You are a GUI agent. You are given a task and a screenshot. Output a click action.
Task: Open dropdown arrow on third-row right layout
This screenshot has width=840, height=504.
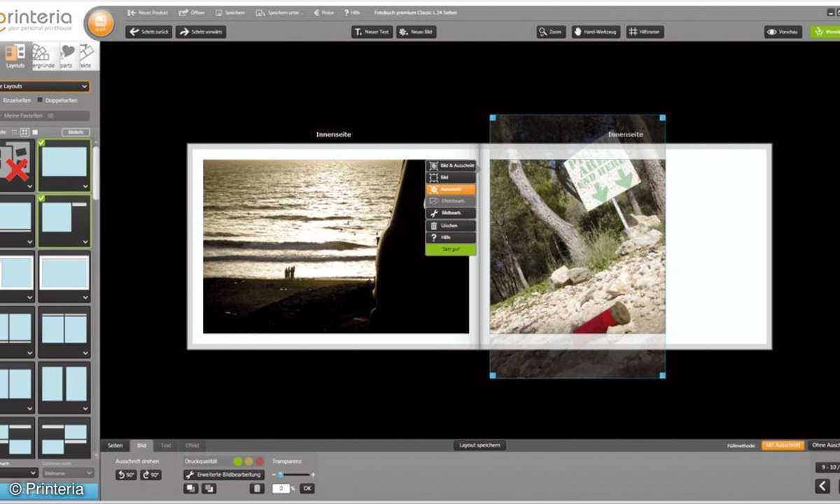[85, 297]
